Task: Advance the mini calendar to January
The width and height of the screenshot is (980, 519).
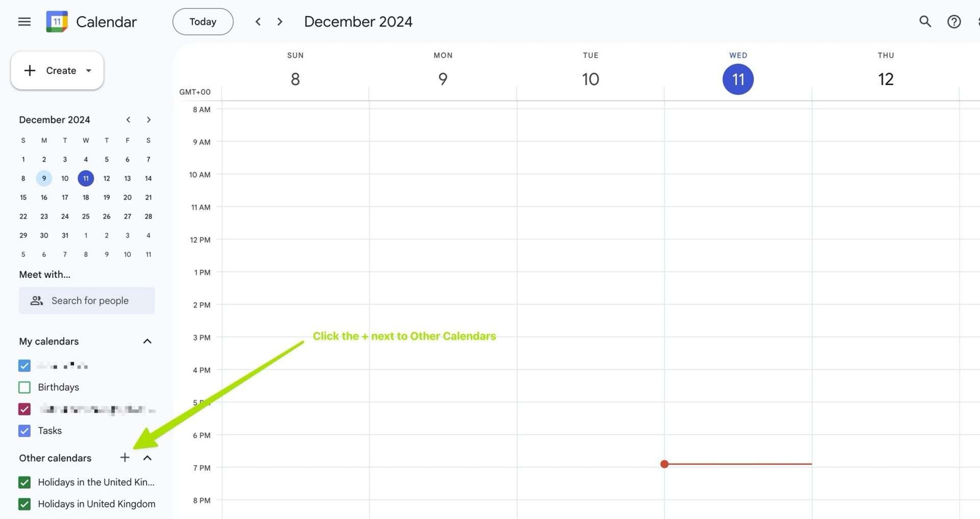Action: click(148, 119)
